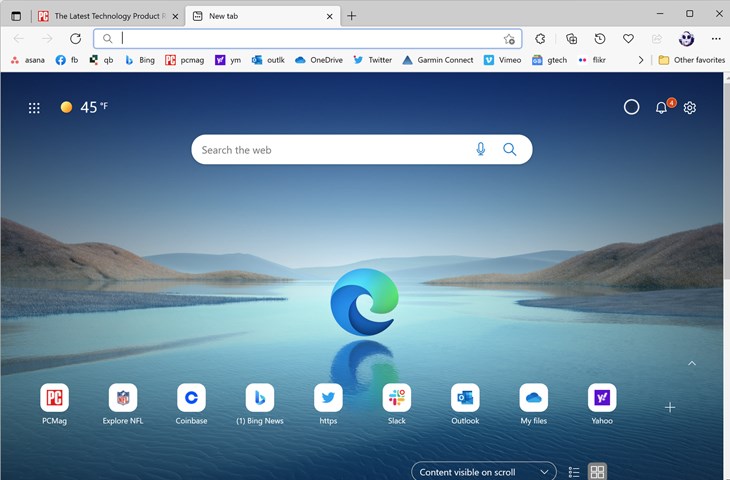Open Collections toolbar icon

(x=571, y=39)
